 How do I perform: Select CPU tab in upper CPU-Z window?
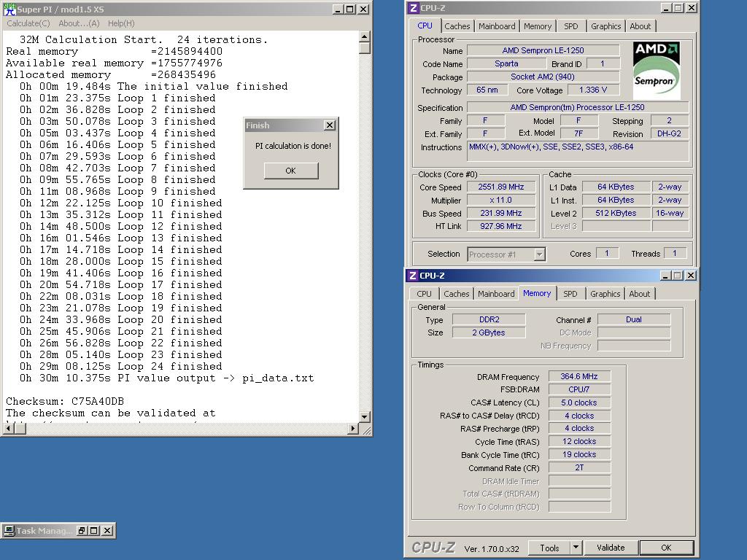coord(425,26)
